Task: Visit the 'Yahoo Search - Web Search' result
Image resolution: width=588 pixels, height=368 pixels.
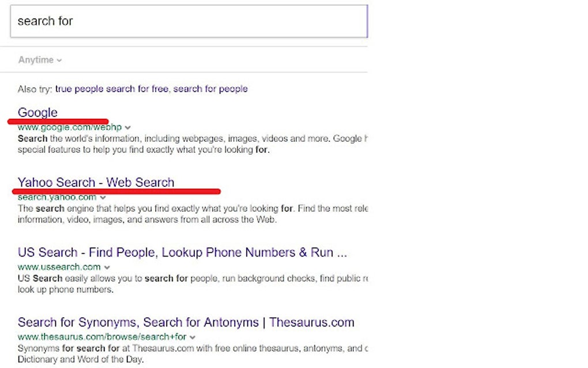Action: click(x=96, y=182)
